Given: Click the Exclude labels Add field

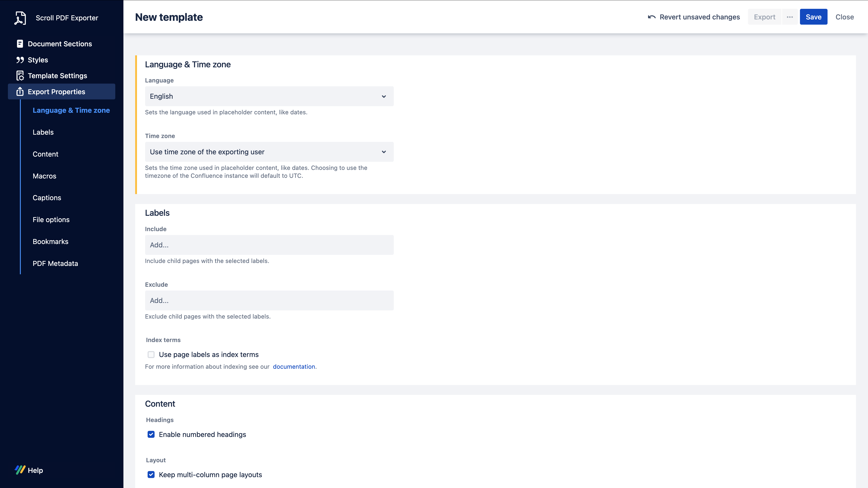Looking at the screenshot, I should coord(269,301).
